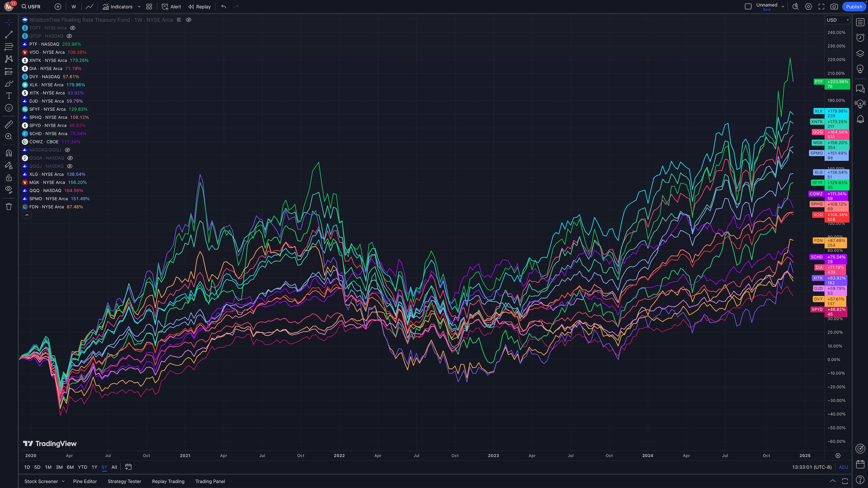The image size is (868, 488).
Task: Show the hidden QQQA series
Action: point(70,158)
